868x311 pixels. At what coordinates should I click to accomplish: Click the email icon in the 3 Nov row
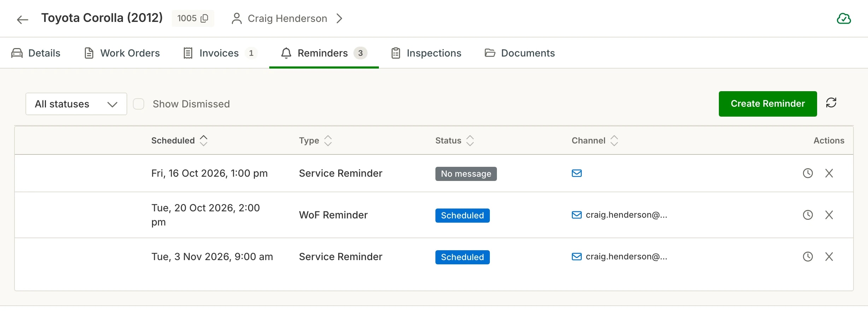576,257
